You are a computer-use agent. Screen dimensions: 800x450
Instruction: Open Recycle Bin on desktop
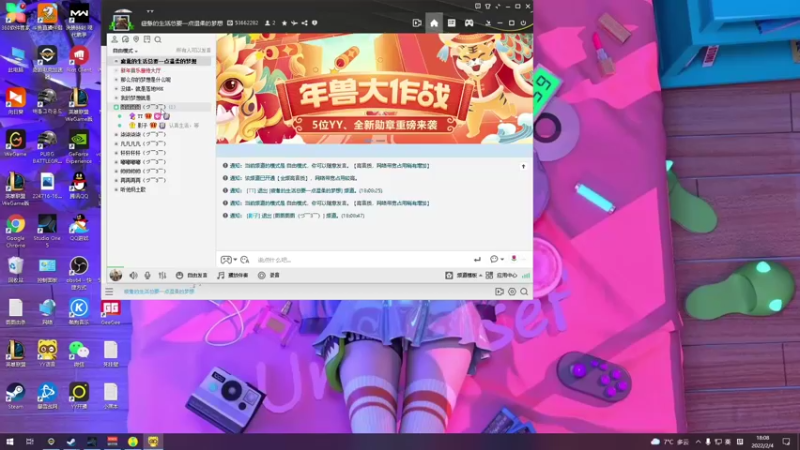[x=15, y=269]
